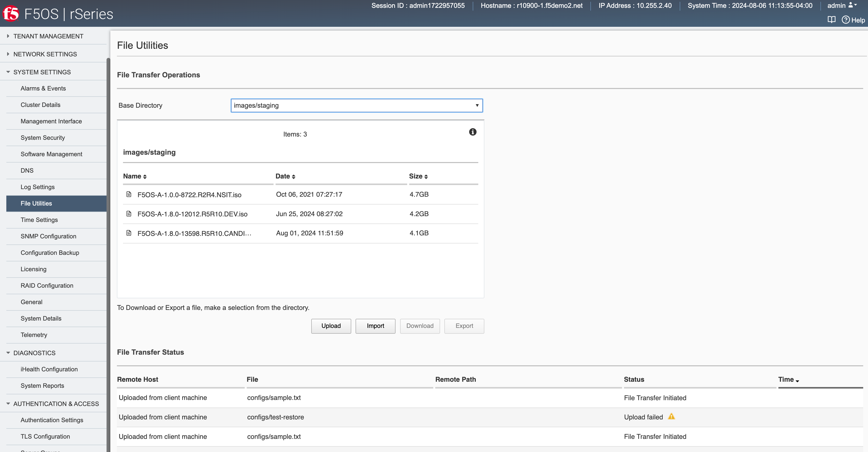The image size is (868, 452).
Task: Select file F5OS-A-1.8.0-13598.R5R10.CANDI...
Action: pyautogui.click(x=194, y=234)
